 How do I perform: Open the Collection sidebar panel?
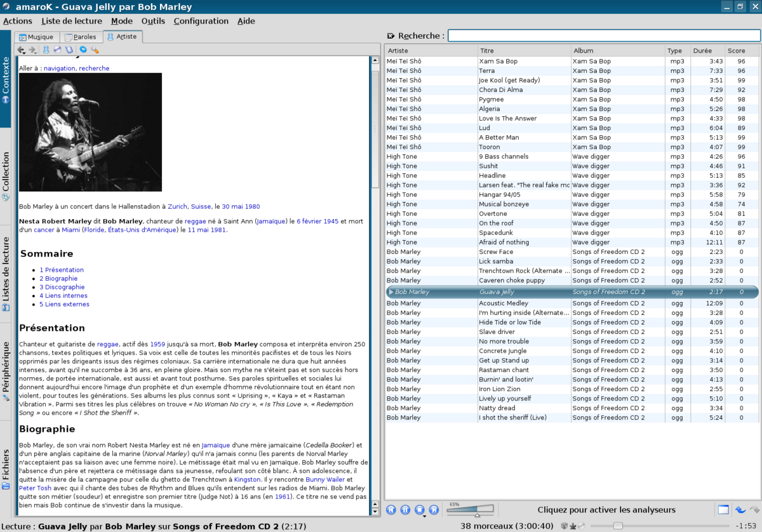point(6,176)
